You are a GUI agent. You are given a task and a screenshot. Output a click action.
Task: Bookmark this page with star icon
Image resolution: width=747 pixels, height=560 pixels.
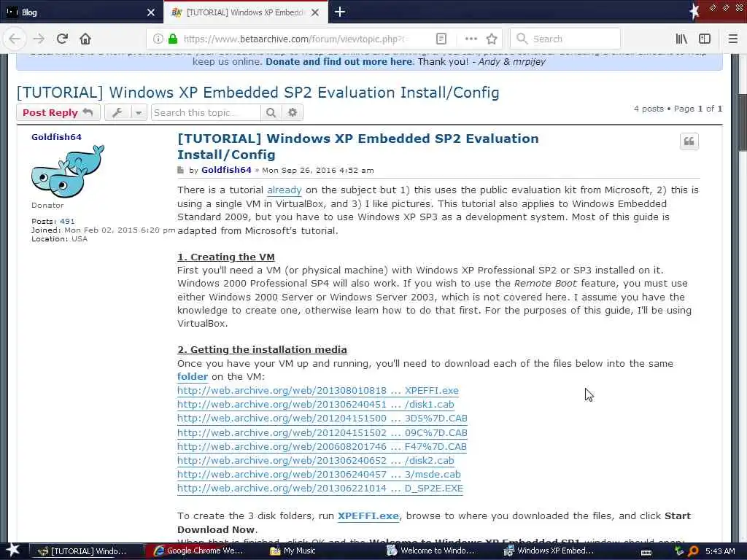[492, 39]
